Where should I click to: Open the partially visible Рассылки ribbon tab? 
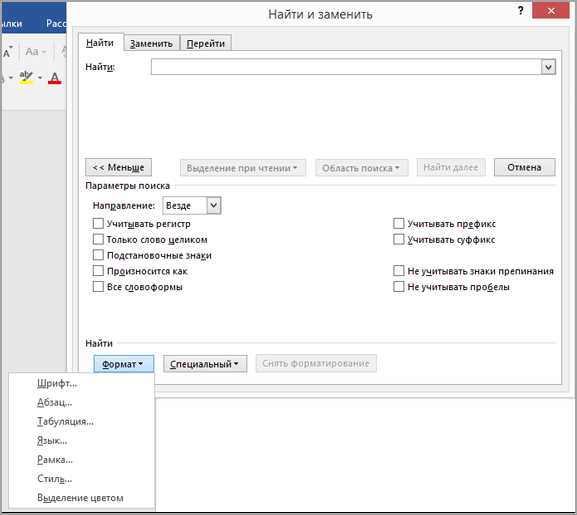tap(56, 23)
